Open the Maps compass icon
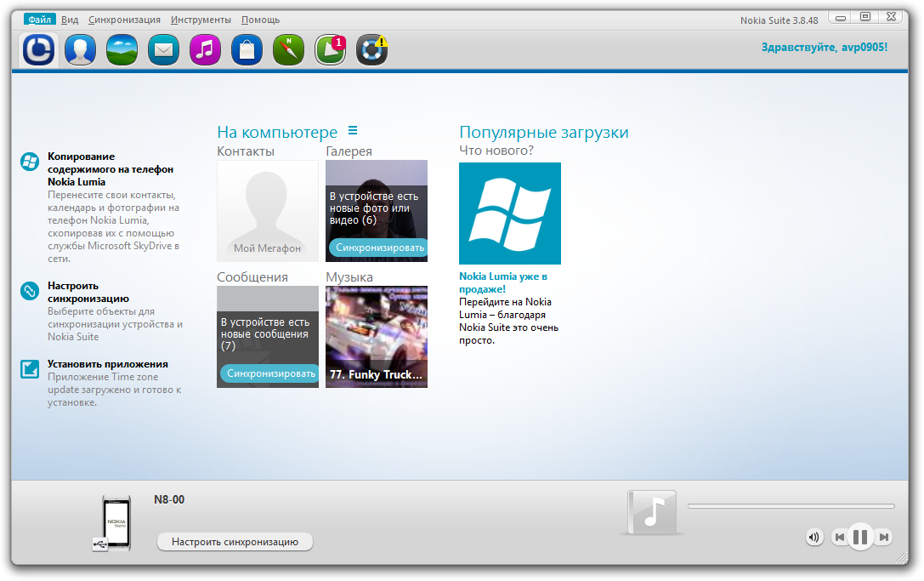Viewport: 924px width, 581px height. pyautogui.click(x=288, y=50)
